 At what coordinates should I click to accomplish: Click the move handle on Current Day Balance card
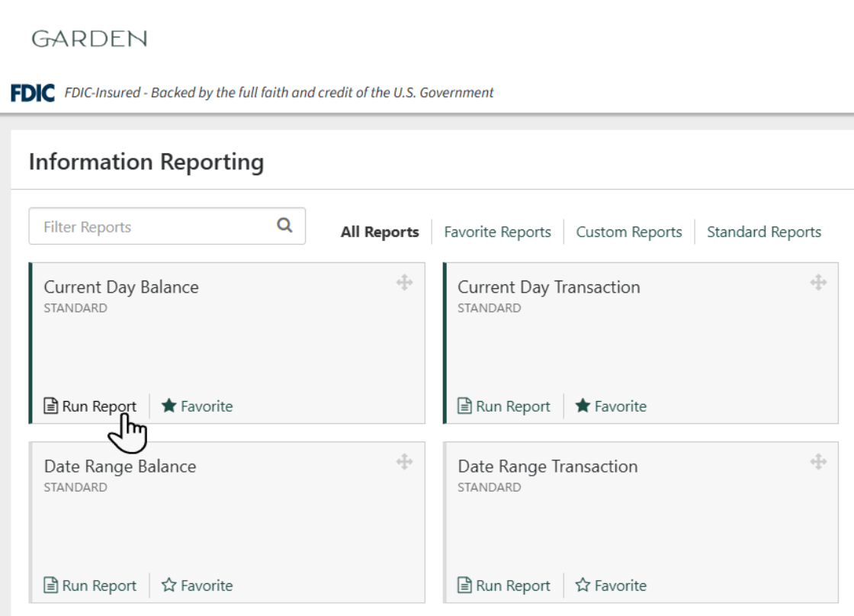pos(404,283)
